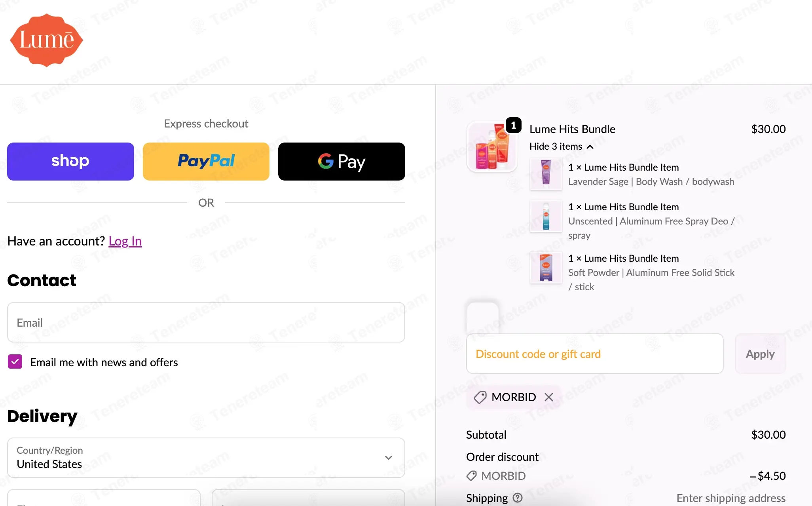The height and width of the screenshot is (506, 812).
Task: Uncheck Email me with news and offers
Action: click(x=15, y=361)
